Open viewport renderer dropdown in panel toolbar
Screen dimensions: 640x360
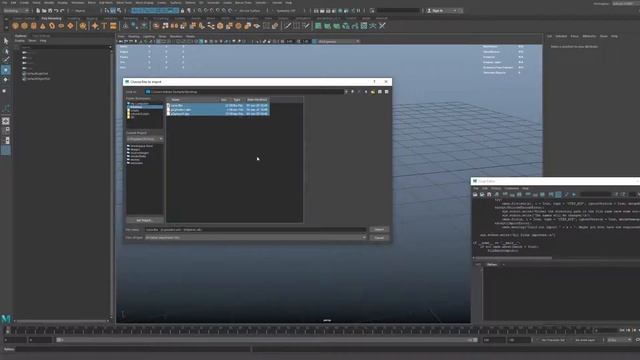[337, 41]
